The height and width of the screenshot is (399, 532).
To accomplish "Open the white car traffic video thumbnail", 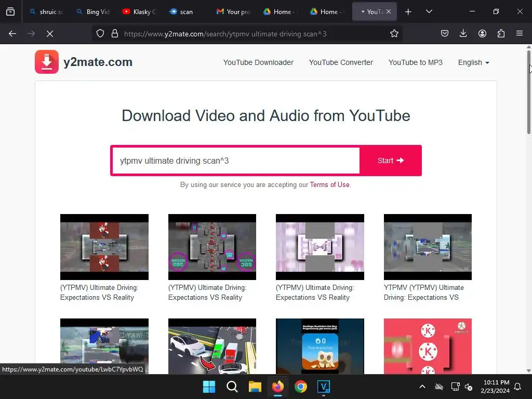I will pos(212,346).
